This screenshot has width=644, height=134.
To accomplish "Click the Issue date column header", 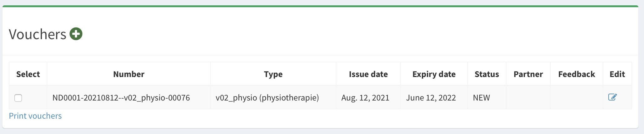I will click(368, 74).
